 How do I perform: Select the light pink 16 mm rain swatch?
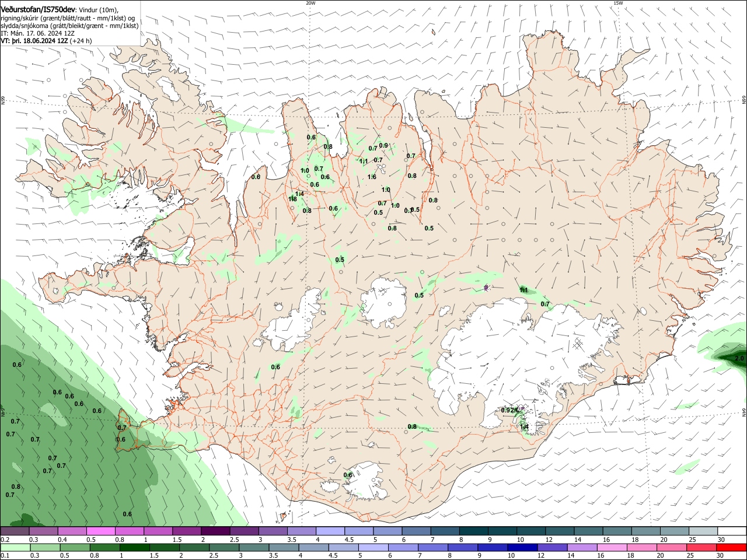[612, 547]
